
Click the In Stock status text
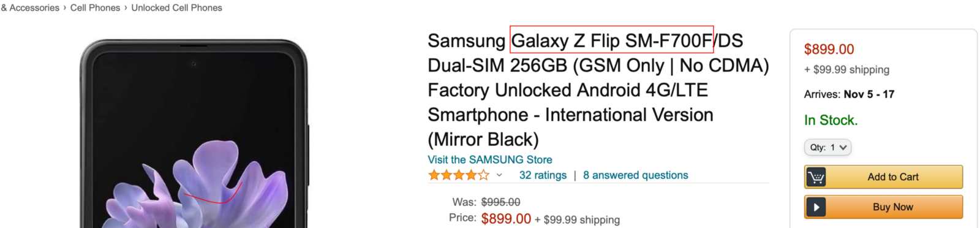point(831,120)
